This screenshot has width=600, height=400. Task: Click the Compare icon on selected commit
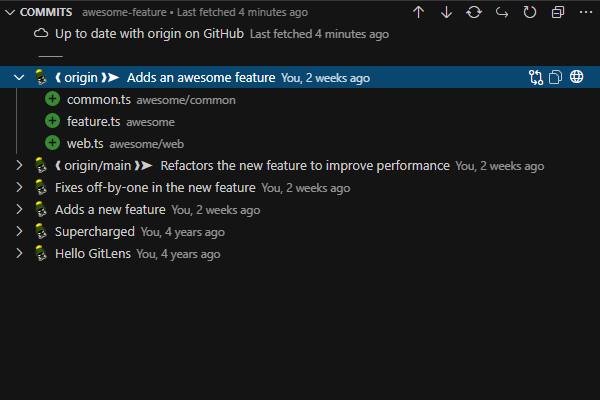click(x=537, y=77)
